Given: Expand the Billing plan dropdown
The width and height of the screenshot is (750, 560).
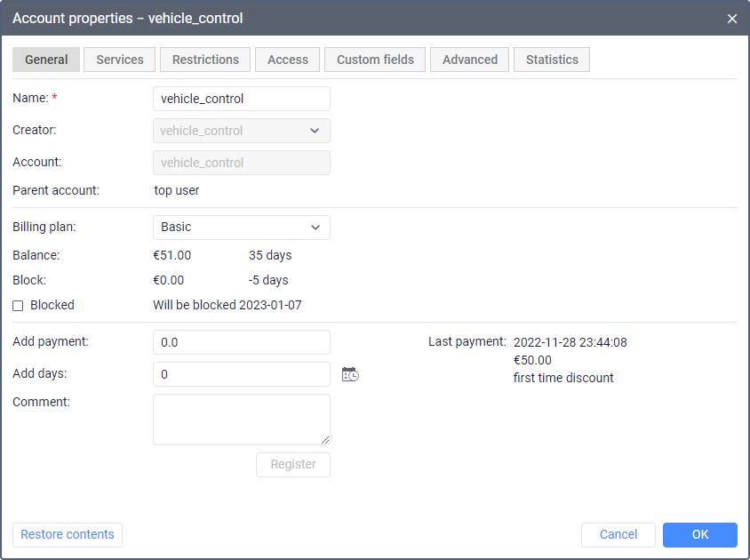Looking at the screenshot, I should 242,228.
